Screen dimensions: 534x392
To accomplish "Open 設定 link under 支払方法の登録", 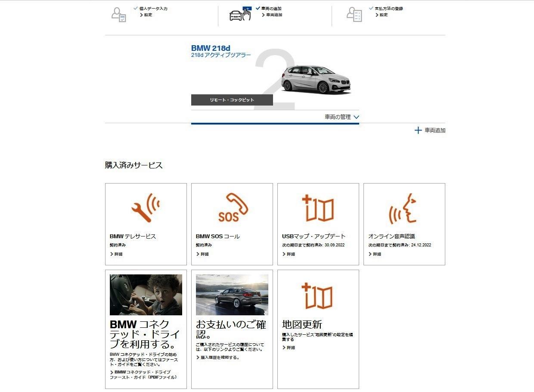I will (382, 15).
